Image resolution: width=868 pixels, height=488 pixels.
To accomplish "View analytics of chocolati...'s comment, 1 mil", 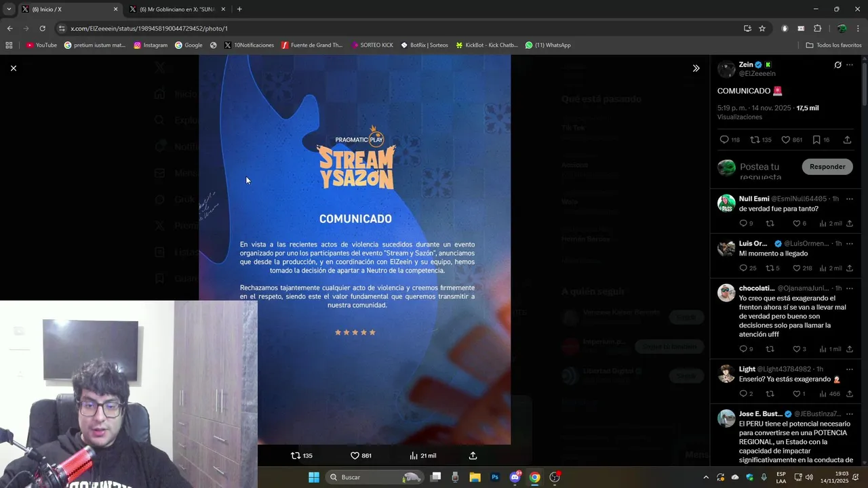I will click(x=830, y=349).
